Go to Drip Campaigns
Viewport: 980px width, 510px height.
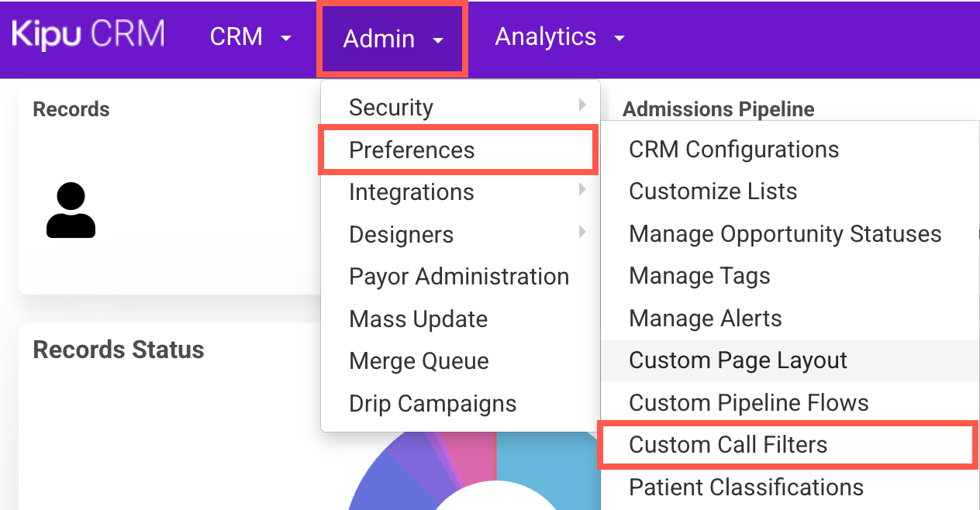[x=433, y=403]
